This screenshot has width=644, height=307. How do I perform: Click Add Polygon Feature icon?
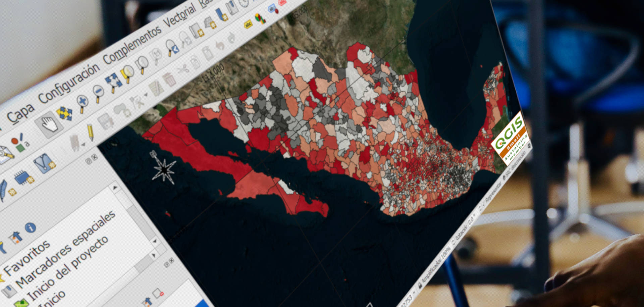(122, 110)
